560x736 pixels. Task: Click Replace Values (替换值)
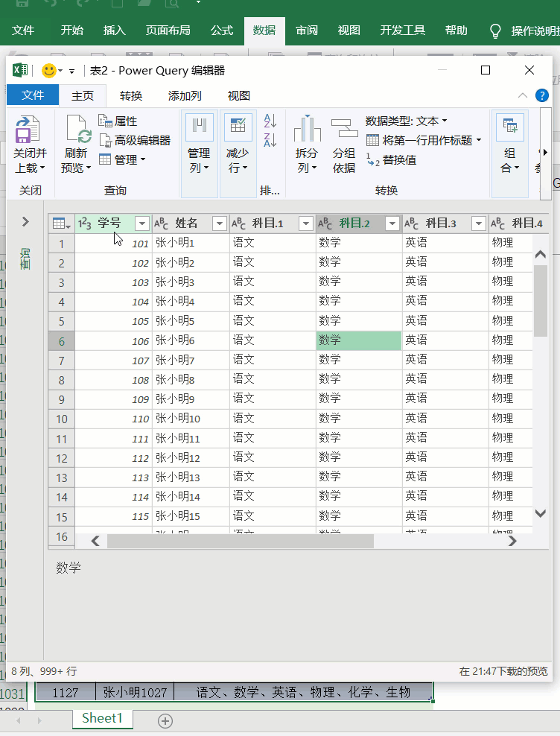pyautogui.click(x=391, y=160)
